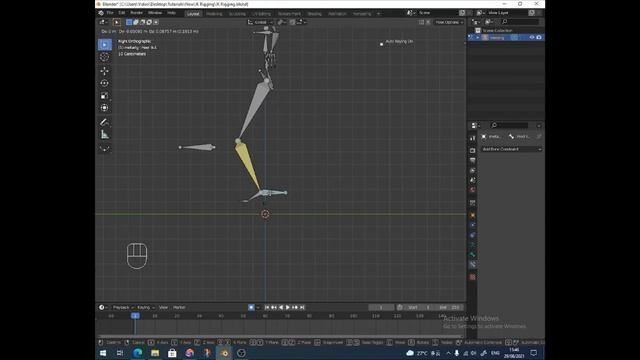Select the Scale tool
This screenshot has width=640, height=360.
(x=104, y=96)
